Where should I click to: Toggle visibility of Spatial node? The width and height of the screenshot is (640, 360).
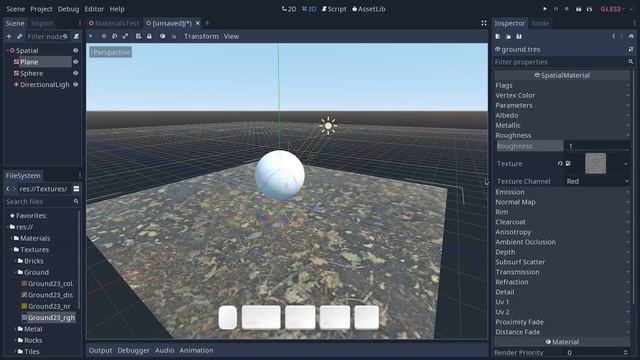click(x=76, y=51)
